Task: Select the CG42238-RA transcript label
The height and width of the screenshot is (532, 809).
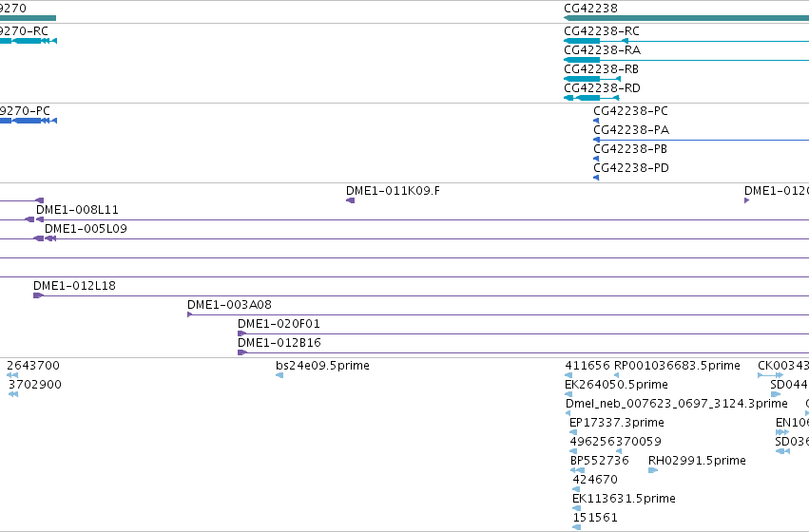Action: click(x=602, y=50)
